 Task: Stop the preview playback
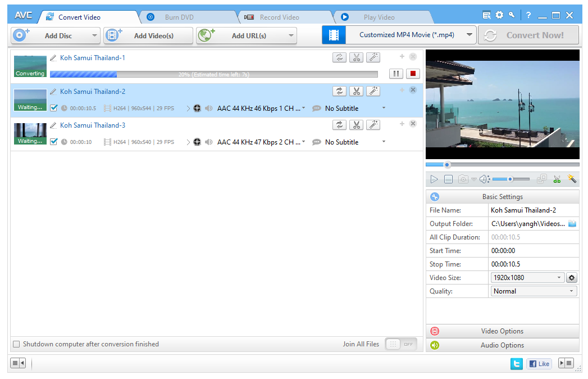coord(448,179)
